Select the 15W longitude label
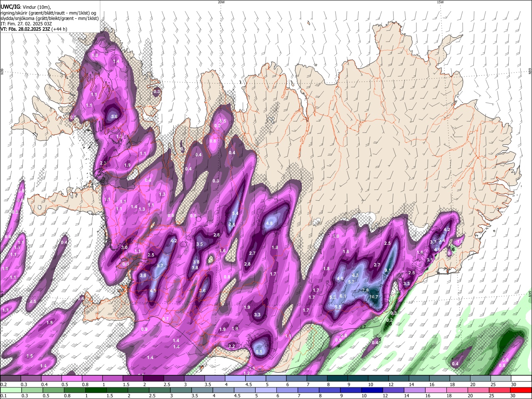This screenshot has height=399, width=532. click(440, 2)
